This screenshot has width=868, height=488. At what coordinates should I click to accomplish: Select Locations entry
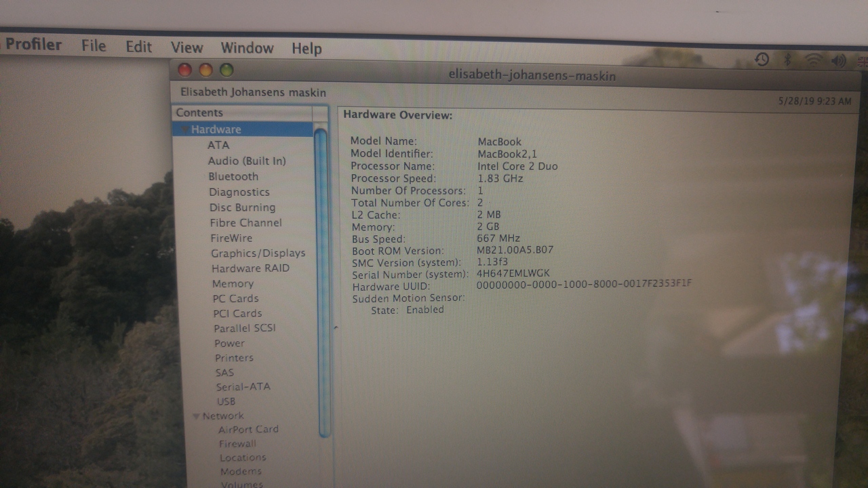[x=243, y=458]
